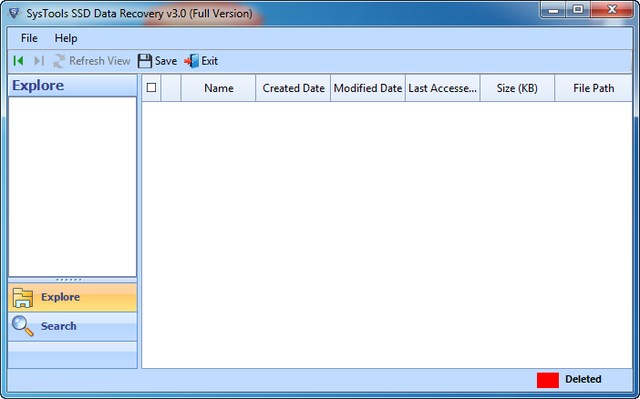The image size is (640, 399).
Task: Click the Search magnifying glass icon
Action: pos(22,326)
